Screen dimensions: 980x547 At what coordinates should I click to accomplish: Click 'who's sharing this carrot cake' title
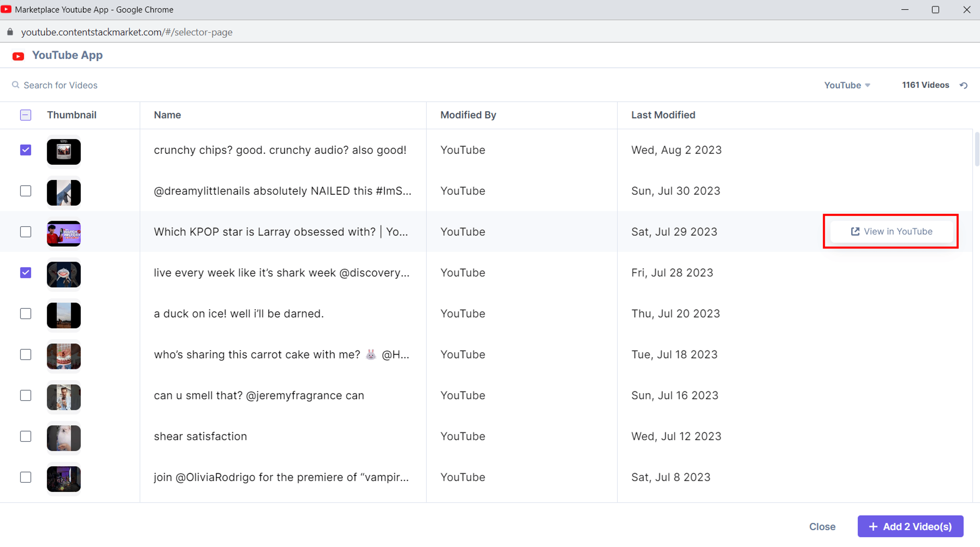click(281, 355)
